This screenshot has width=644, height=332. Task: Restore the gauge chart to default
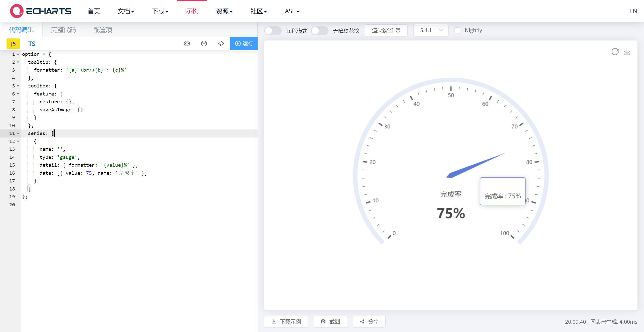pos(615,52)
